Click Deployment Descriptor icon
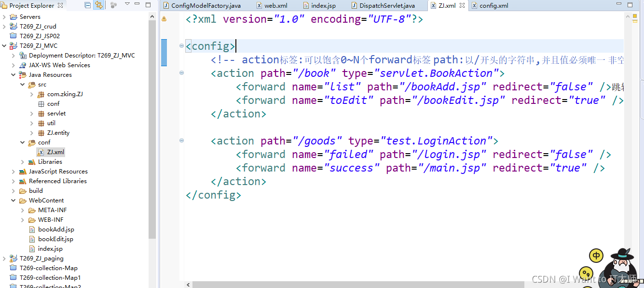 click(23, 56)
